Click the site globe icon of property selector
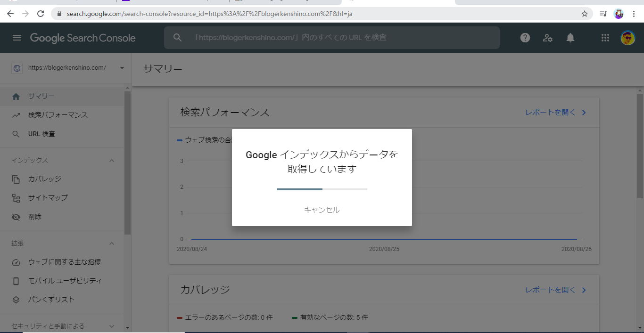Screen dimensions: 644x333 (x=17, y=68)
